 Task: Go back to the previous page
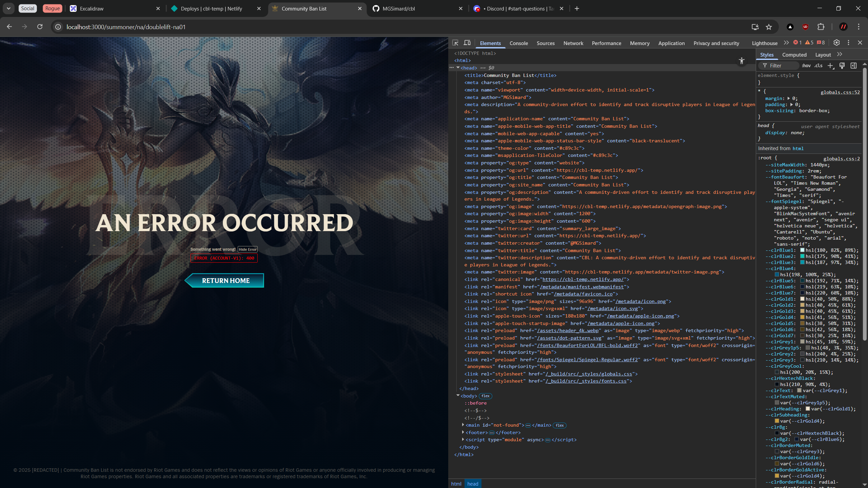[x=9, y=27]
